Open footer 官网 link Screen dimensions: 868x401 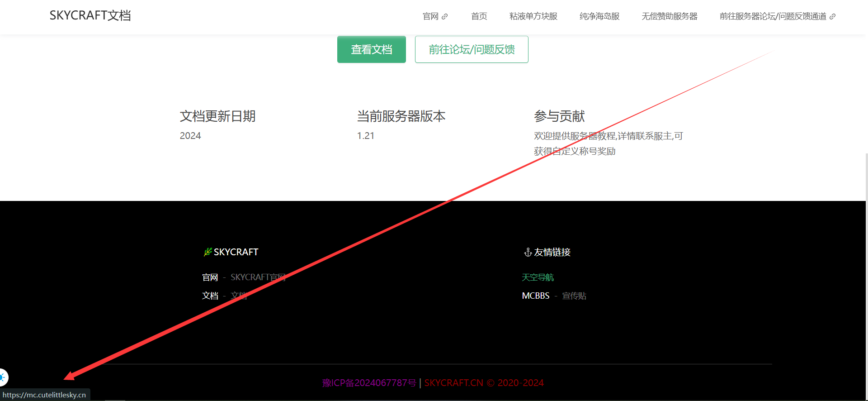click(210, 277)
